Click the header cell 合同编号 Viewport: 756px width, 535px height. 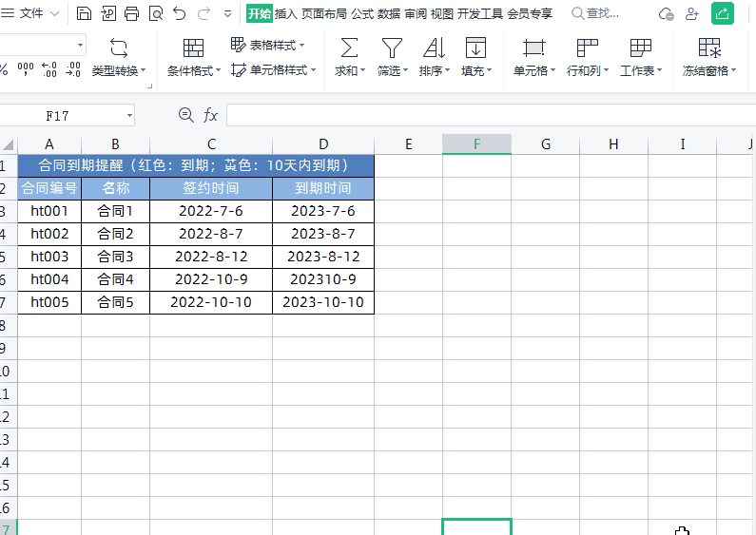49,188
